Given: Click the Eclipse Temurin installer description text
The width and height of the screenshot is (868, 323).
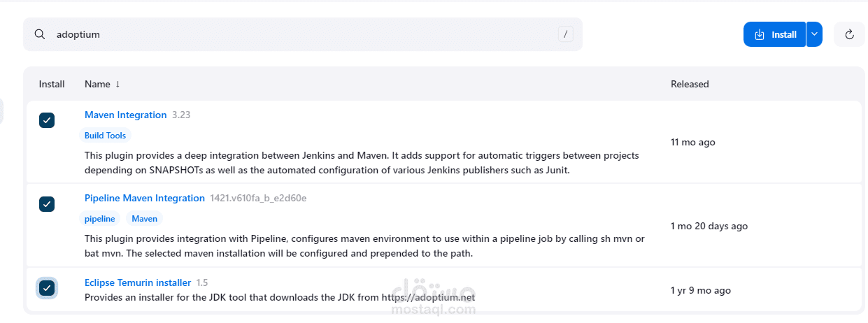Looking at the screenshot, I should (x=280, y=297).
